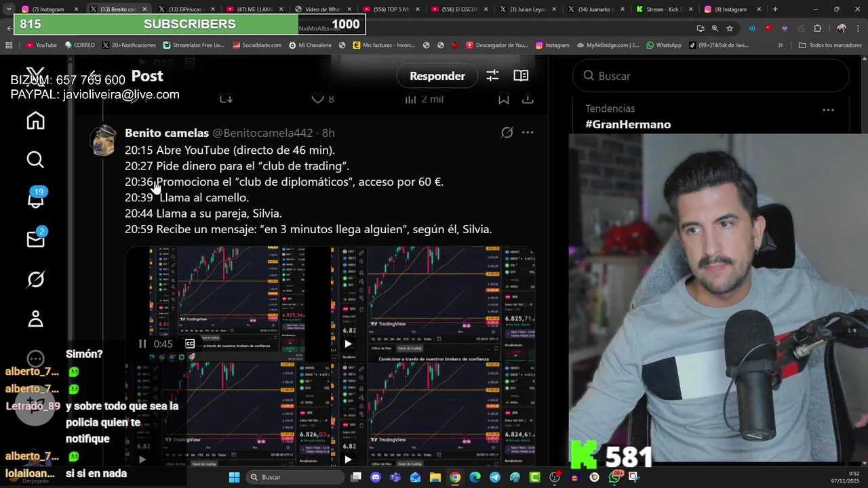This screenshot has width=868, height=488.
Task: Open Grok icon in X sidebar
Action: [x=35, y=279]
